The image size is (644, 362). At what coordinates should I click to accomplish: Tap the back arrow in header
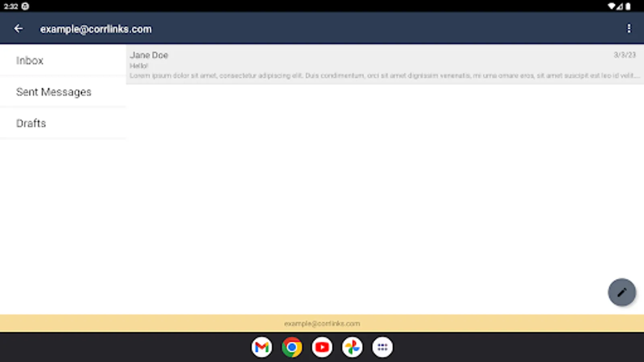tap(18, 29)
